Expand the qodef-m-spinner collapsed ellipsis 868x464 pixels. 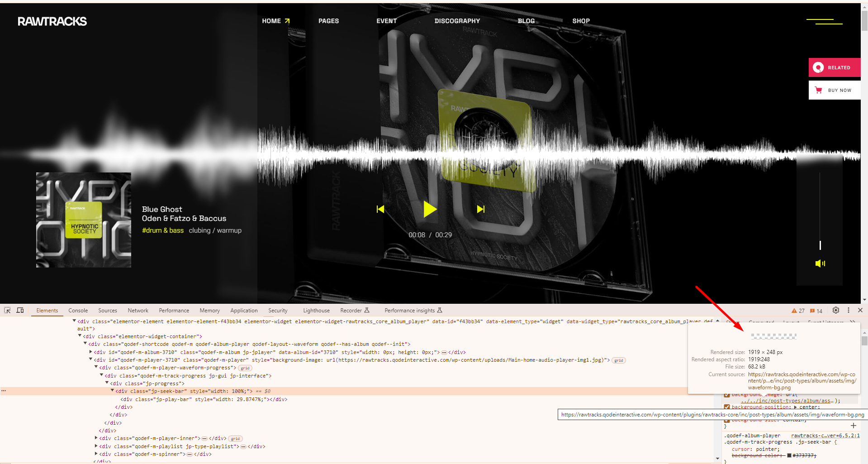[x=190, y=454]
